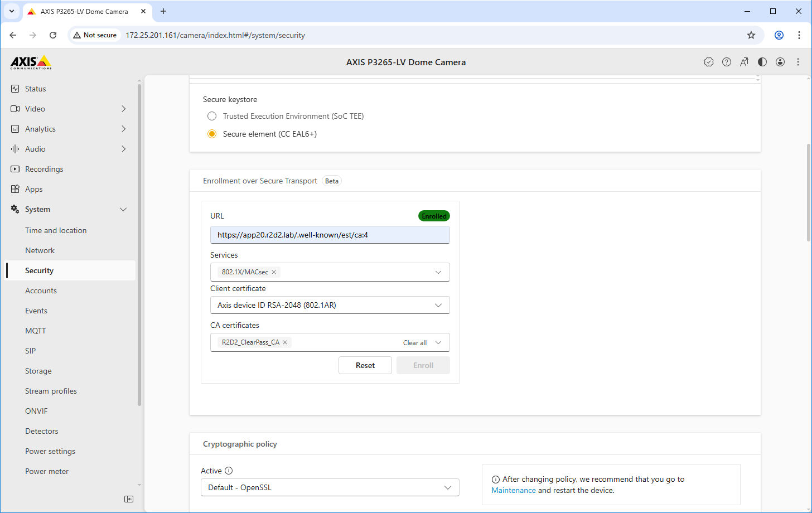This screenshot has height=513, width=812.
Task: Open the three-dot menu in camera header
Action: pos(798,62)
